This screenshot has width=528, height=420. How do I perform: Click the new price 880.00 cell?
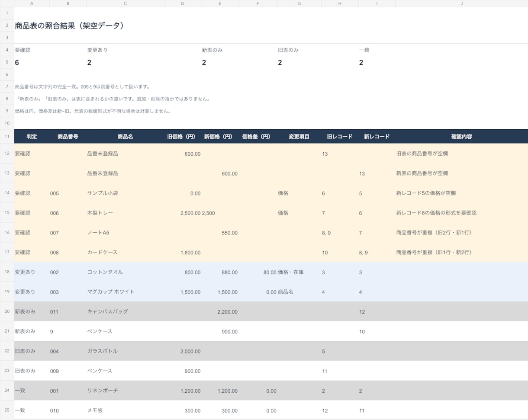220,272
